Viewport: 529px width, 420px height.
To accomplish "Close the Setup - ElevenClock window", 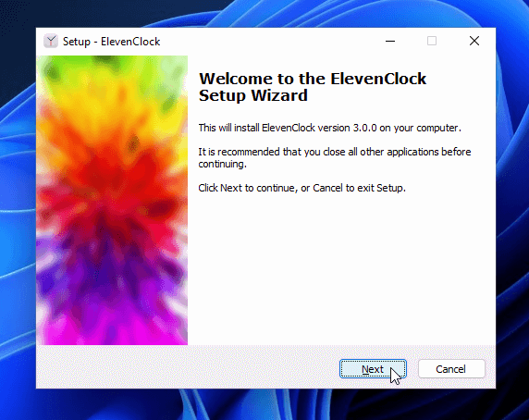I will (474, 41).
